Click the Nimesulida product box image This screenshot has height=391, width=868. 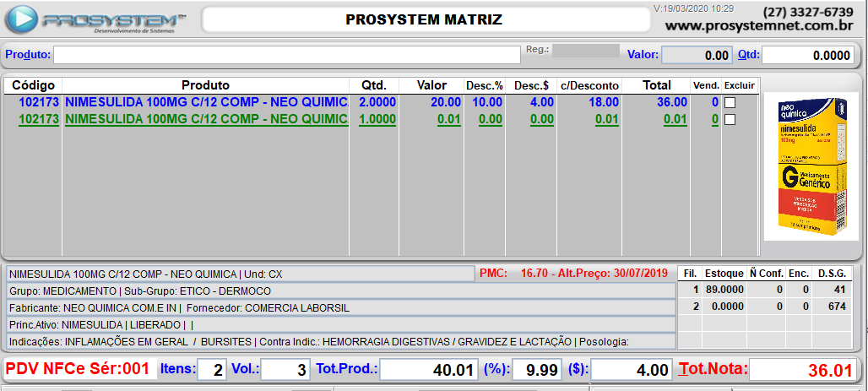click(811, 166)
